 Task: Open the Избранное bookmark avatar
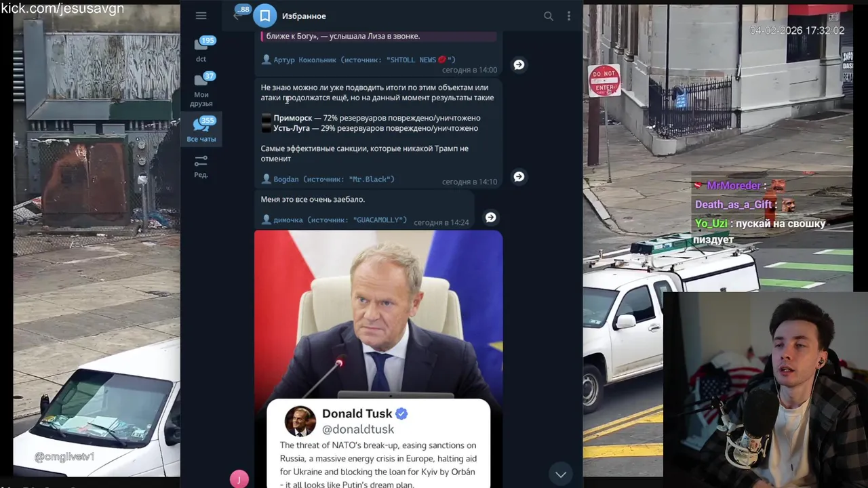pos(265,16)
